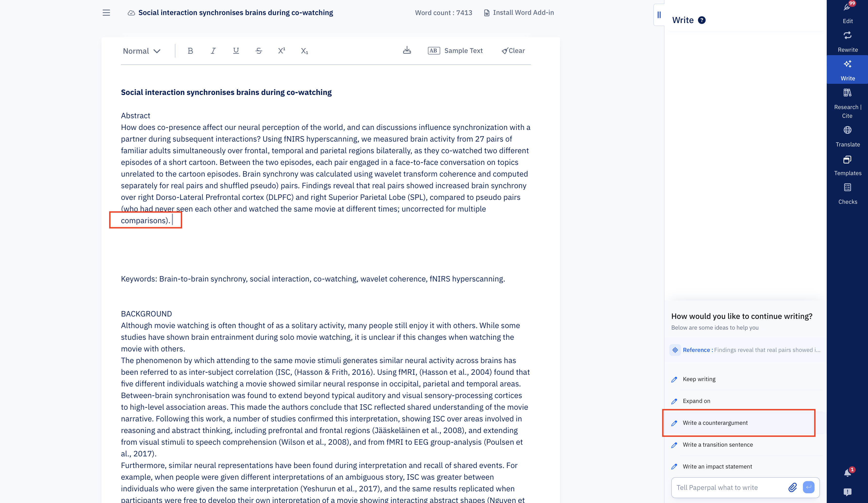Open the Rewrite tool in sidebar
The width and height of the screenshot is (868, 503).
point(847,42)
